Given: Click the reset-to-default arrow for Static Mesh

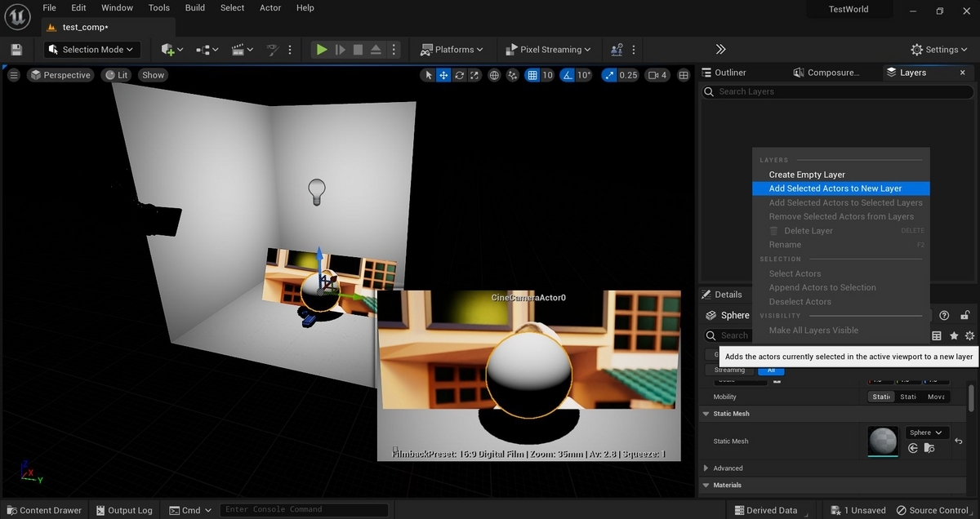Looking at the screenshot, I should (959, 441).
